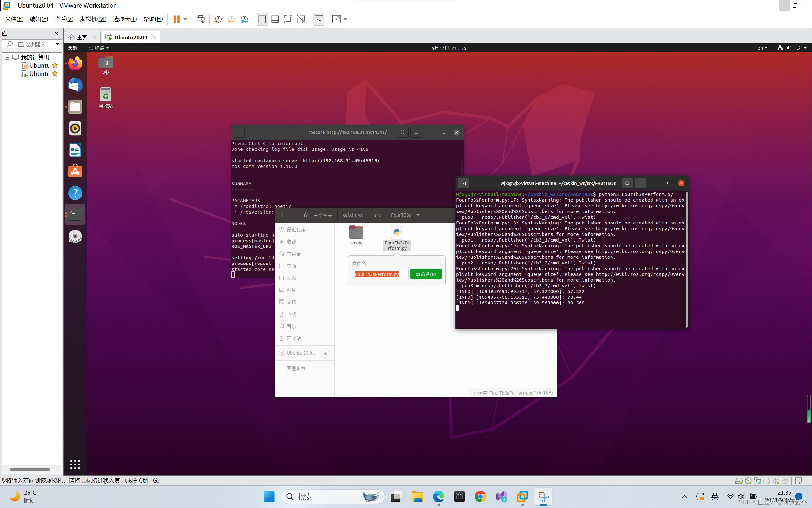Close the Ubuntu20.04 tab
This screenshot has width=812, height=508.
click(x=154, y=37)
